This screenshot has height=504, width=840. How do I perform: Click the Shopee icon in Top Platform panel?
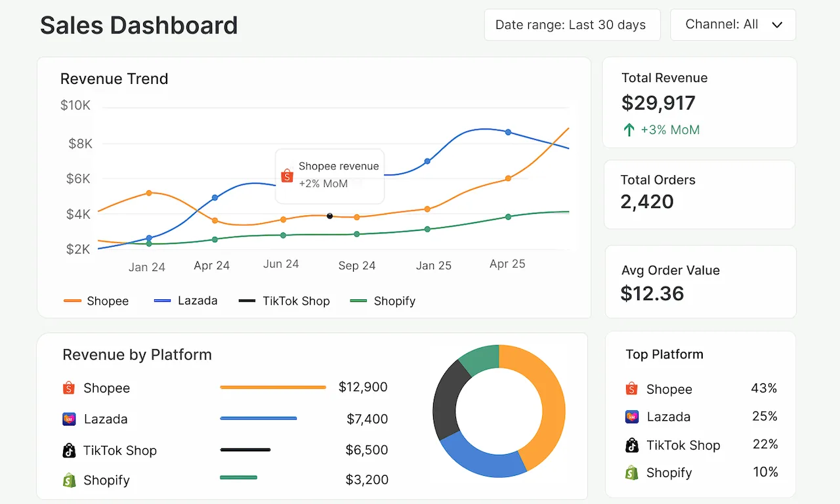pyautogui.click(x=631, y=388)
